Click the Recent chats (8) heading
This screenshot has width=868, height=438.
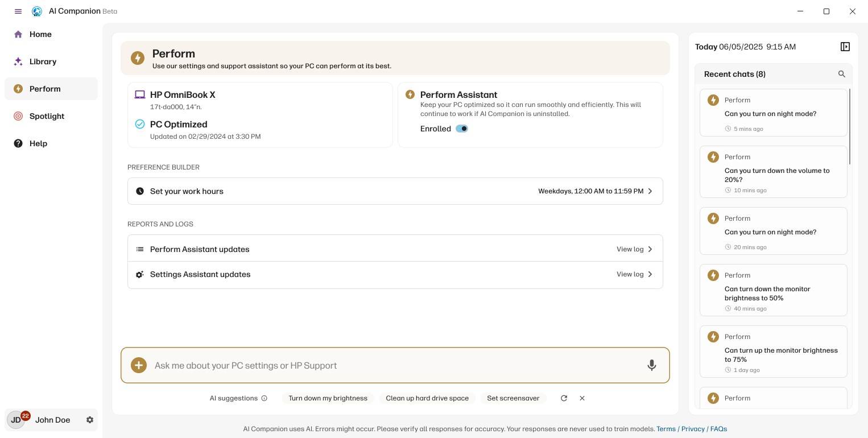click(x=734, y=74)
